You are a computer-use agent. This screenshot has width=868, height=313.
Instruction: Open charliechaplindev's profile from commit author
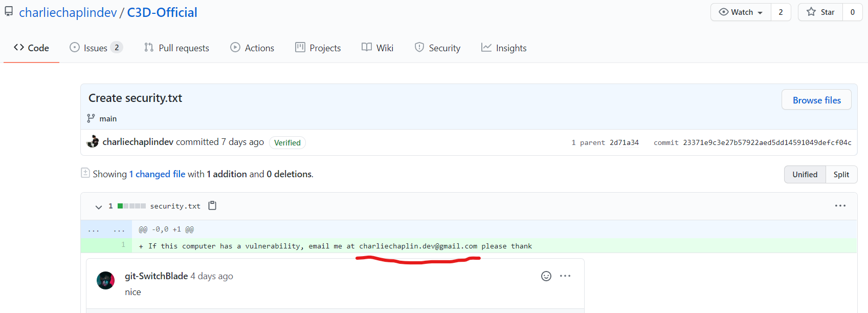[x=138, y=142]
